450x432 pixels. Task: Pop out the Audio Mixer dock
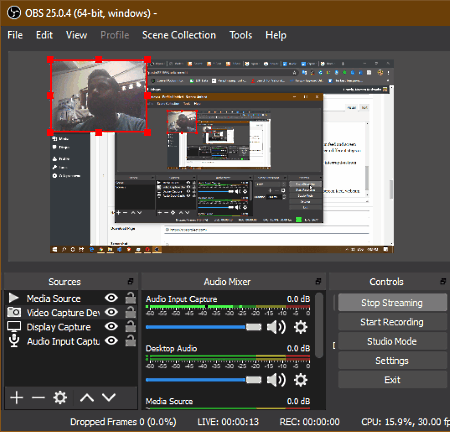[319, 281]
